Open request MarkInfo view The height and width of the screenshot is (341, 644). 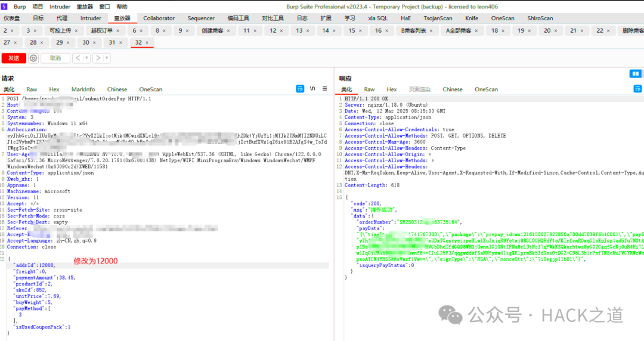click(x=83, y=89)
